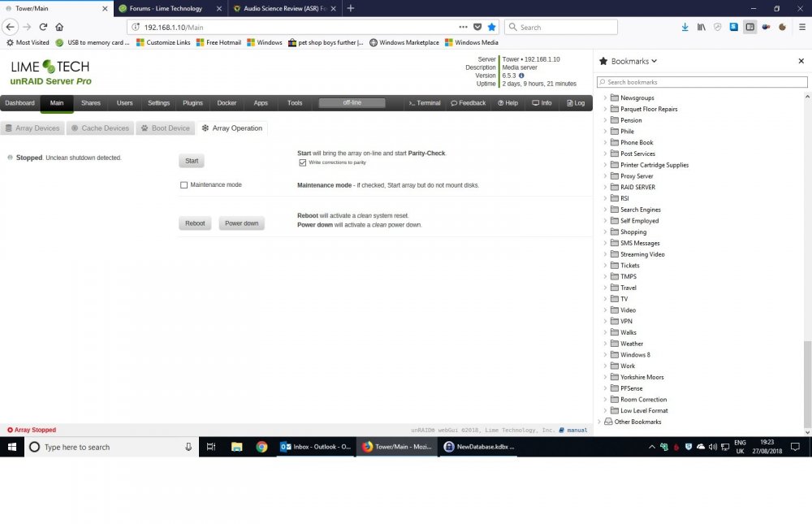The height and width of the screenshot is (524, 812).
Task: Click the off-line status bar indicator
Action: [352, 102]
